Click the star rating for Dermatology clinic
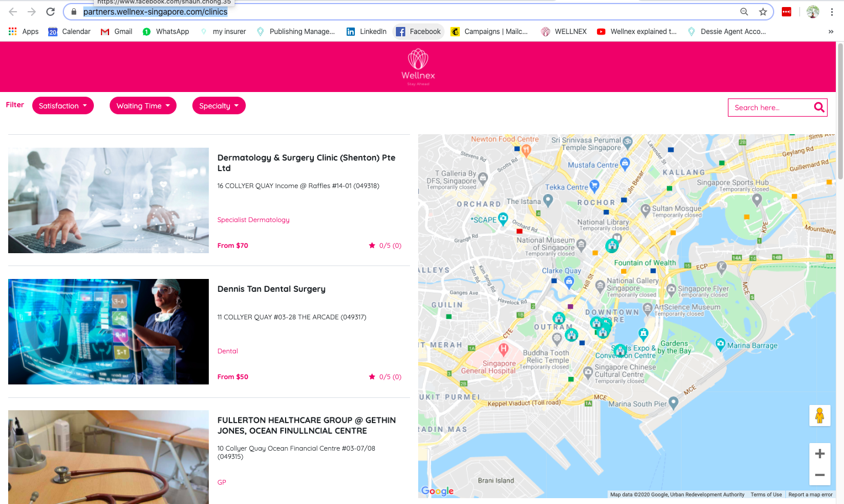The image size is (844, 504). point(385,246)
